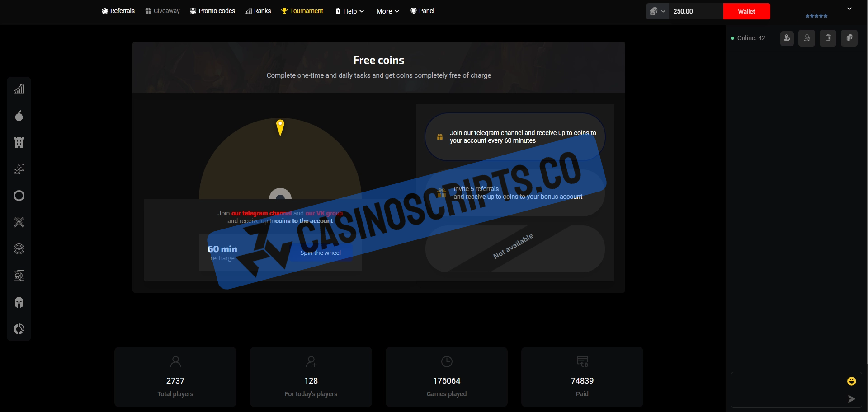The image size is (868, 412).
Task: Open the emoji picker in chat
Action: coord(851,381)
